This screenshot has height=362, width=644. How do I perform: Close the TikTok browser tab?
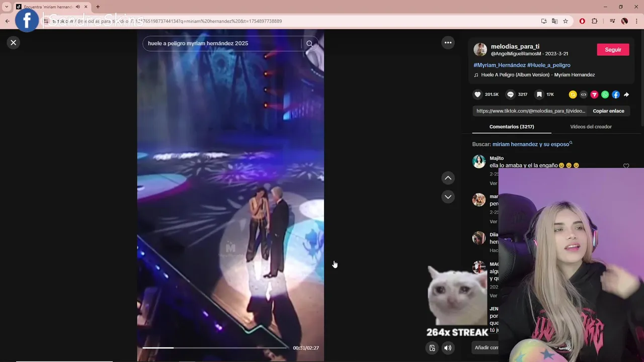86,7
